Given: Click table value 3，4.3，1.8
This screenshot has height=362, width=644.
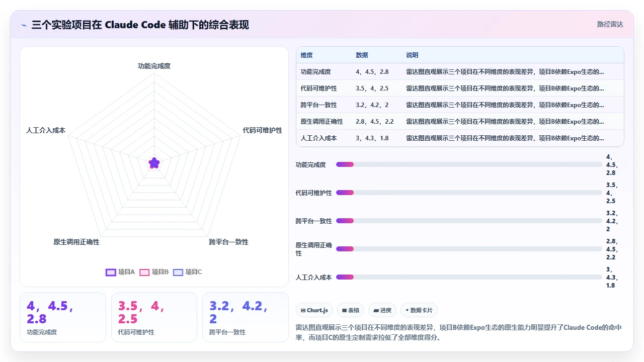Looking at the screenshot, I should click(x=372, y=138).
